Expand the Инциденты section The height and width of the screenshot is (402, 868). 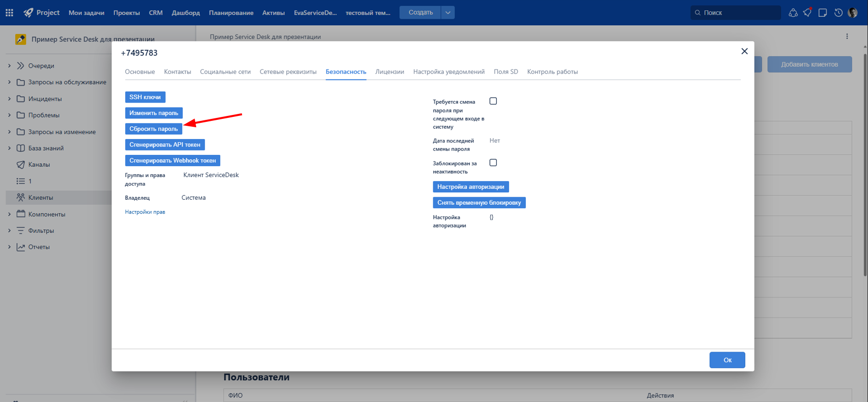9,99
